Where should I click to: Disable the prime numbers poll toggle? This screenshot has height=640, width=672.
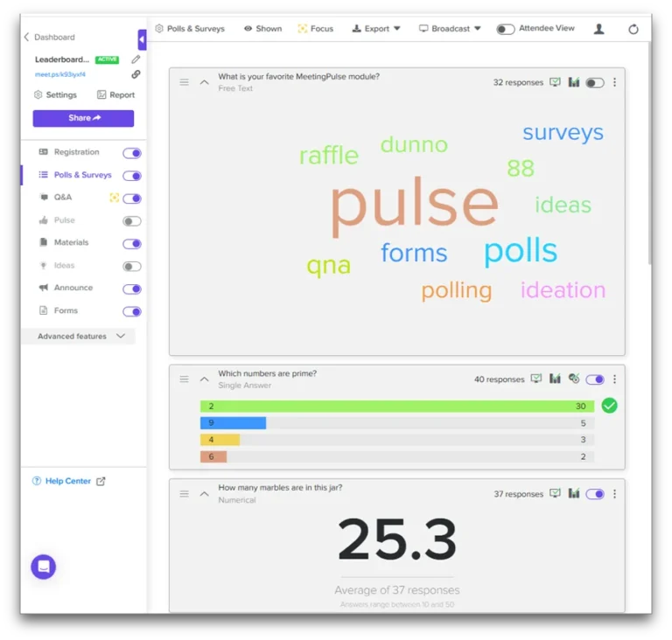[595, 379]
